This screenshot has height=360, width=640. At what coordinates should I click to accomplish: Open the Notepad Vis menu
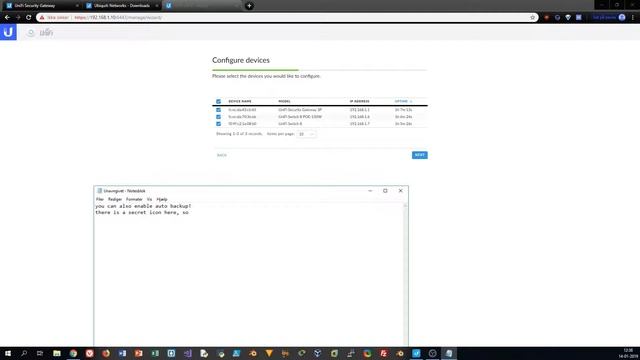[149, 199]
